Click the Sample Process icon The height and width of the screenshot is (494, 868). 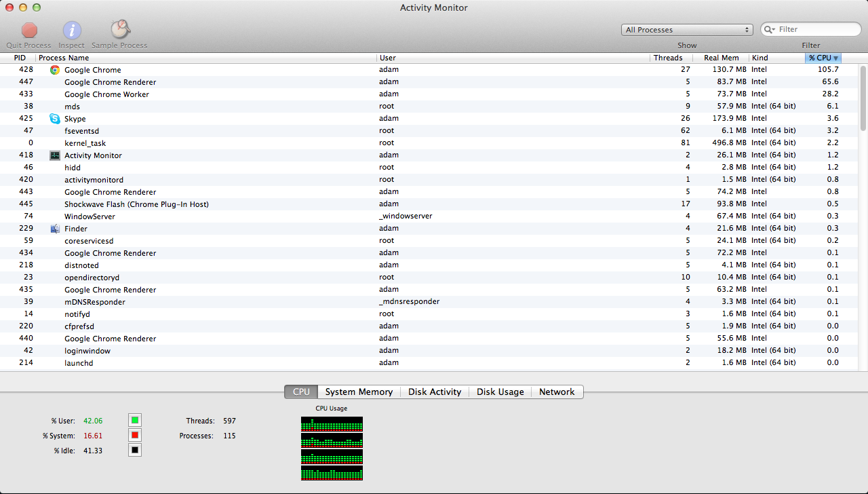pos(120,29)
